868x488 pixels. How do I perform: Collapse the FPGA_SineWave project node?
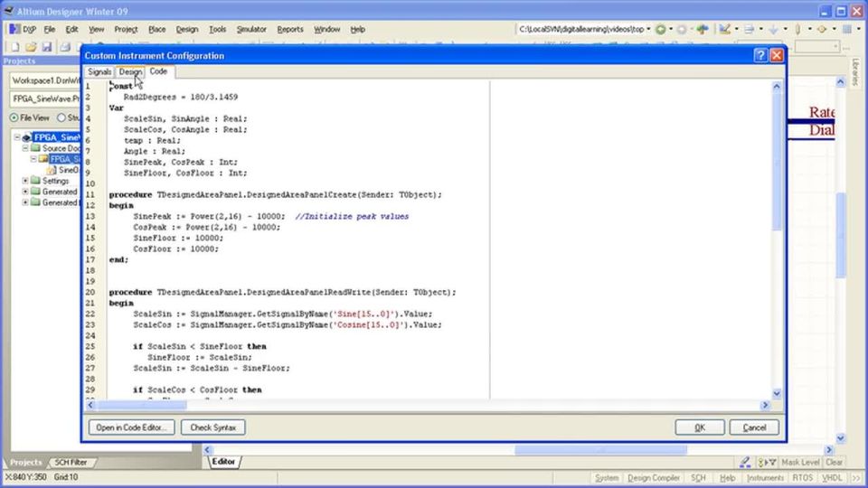[x=16, y=137]
